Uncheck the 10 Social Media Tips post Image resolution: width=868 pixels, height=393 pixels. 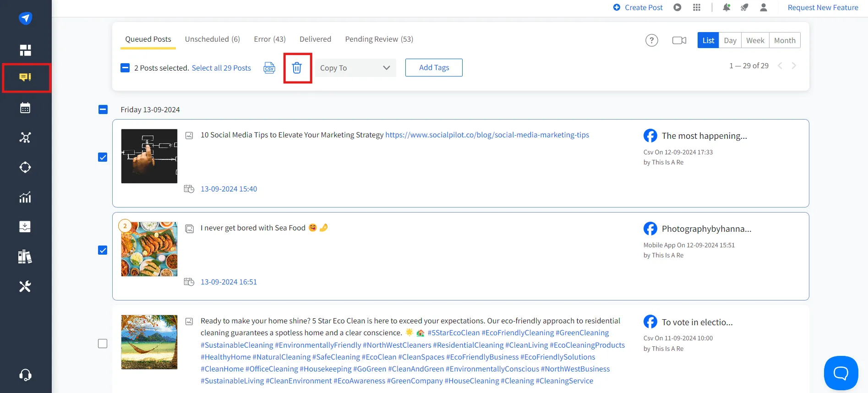pos(103,157)
